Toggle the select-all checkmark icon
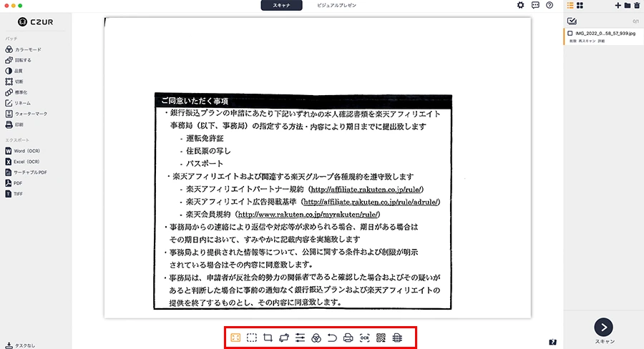The image size is (644, 349). 572,21
